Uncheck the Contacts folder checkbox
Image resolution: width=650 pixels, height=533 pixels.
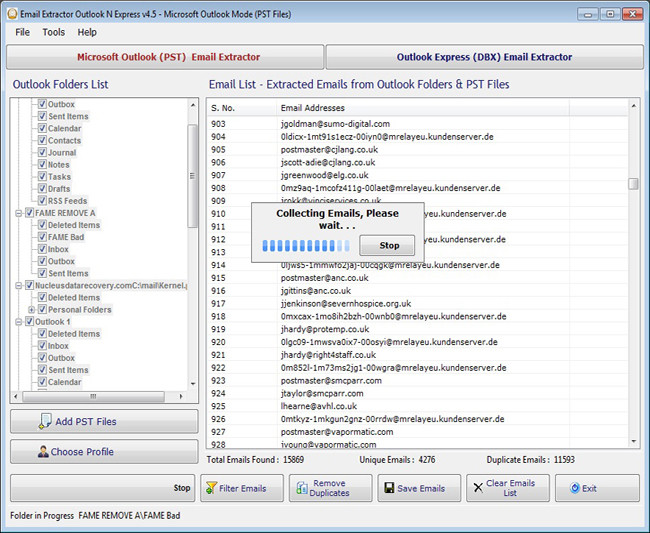tap(42, 140)
